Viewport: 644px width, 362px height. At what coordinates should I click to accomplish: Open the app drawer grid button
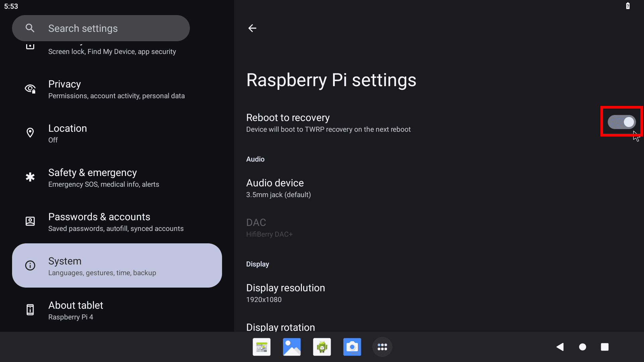tap(382, 347)
